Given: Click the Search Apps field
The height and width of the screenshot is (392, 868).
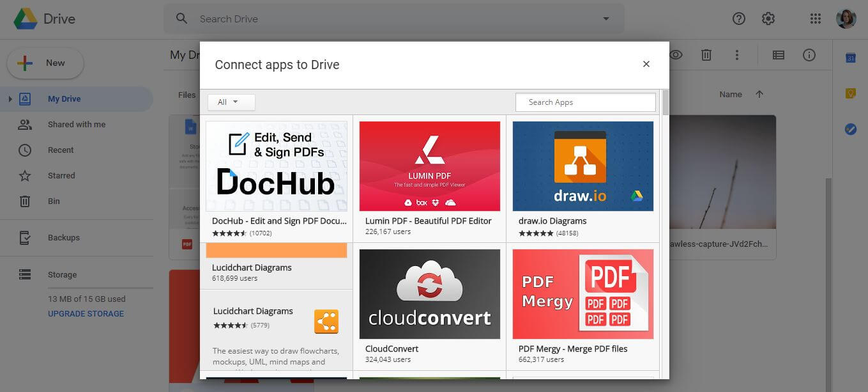Looking at the screenshot, I should click(x=586, y=102).
